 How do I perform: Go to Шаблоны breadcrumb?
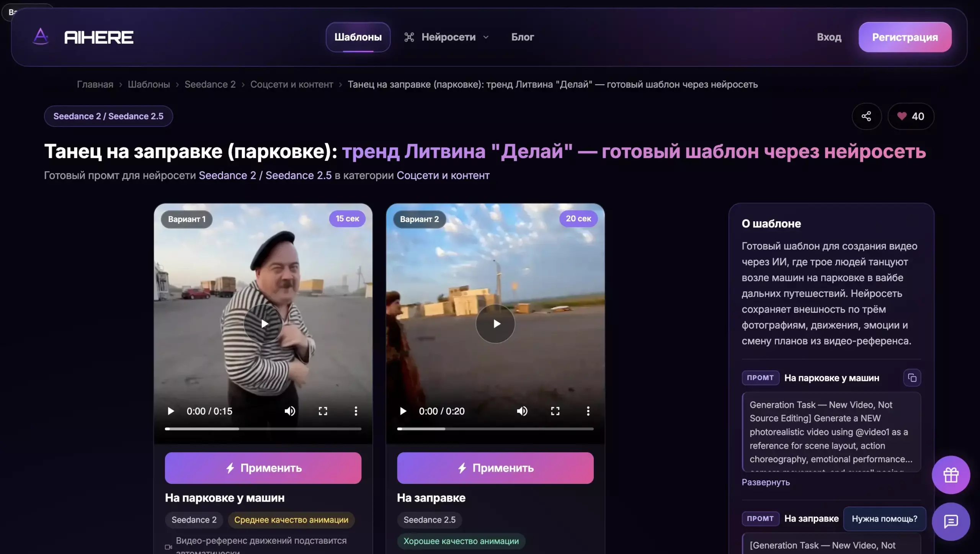pyautogui.click(x=149, y=84)
